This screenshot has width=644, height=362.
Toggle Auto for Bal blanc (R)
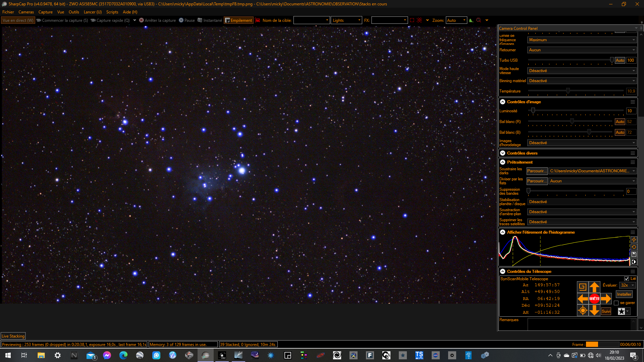click(620, 122)
